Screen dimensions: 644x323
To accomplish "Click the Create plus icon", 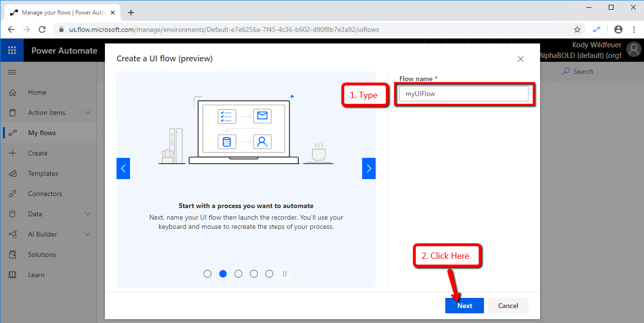I will 13,153.
